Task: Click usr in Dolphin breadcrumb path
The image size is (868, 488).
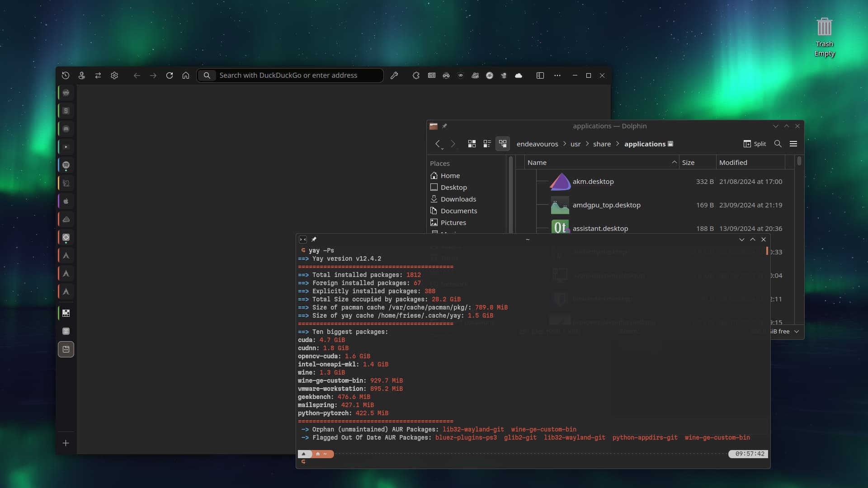Action: [x=576, y=144]
